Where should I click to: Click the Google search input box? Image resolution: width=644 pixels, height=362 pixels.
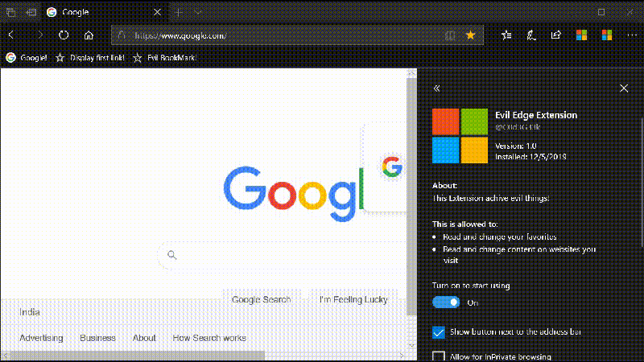(283, 255)
